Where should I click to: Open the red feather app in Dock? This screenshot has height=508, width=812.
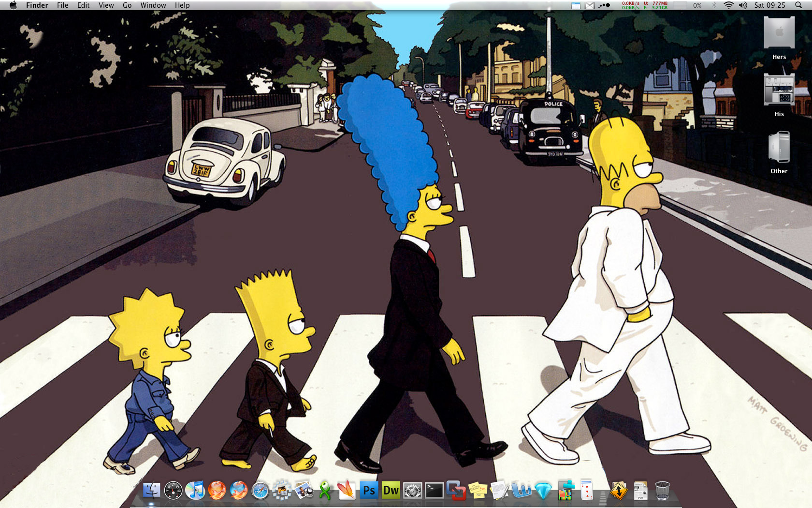[347, 491]
